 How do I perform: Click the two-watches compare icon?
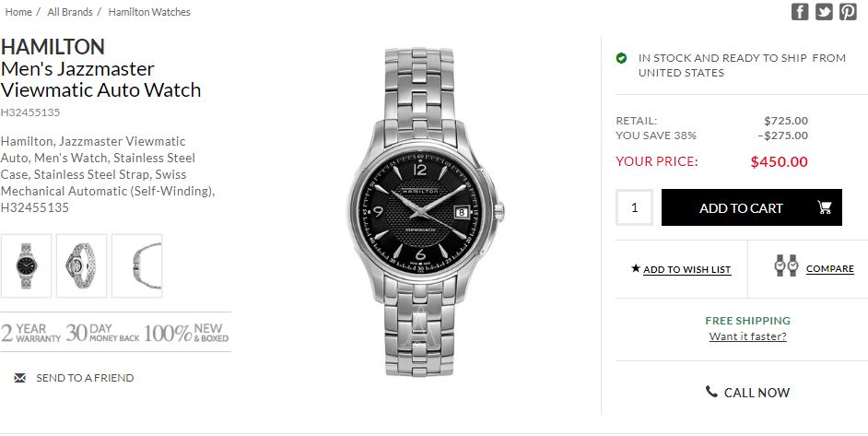(x=786, y=266)
